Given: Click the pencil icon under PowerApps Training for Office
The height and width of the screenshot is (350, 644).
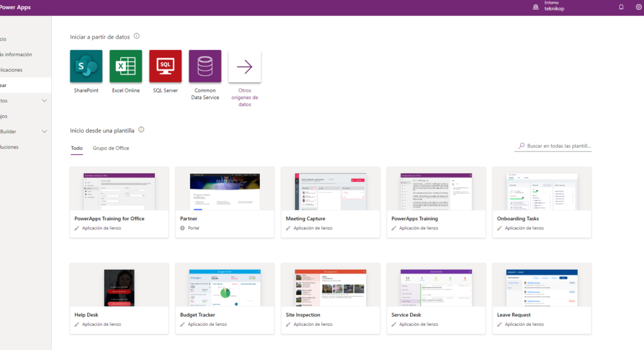Looking at the screenshot, I should pos(77,228).
